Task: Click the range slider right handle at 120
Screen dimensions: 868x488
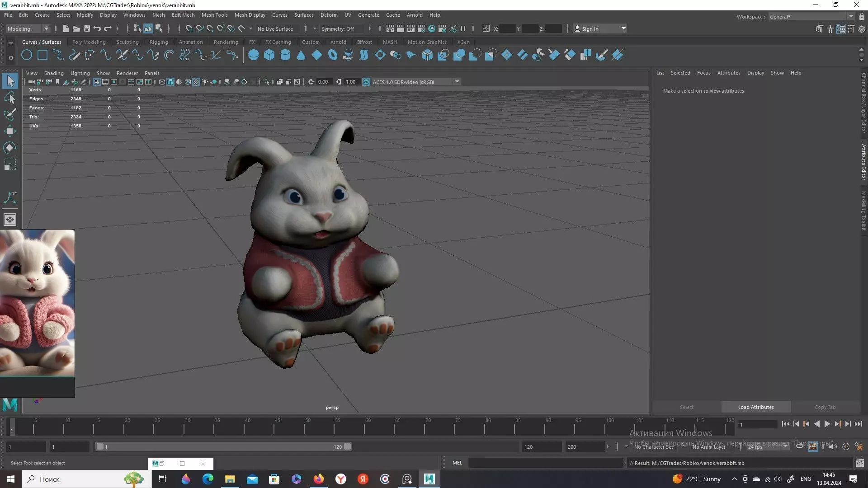Action: point(347,446)
